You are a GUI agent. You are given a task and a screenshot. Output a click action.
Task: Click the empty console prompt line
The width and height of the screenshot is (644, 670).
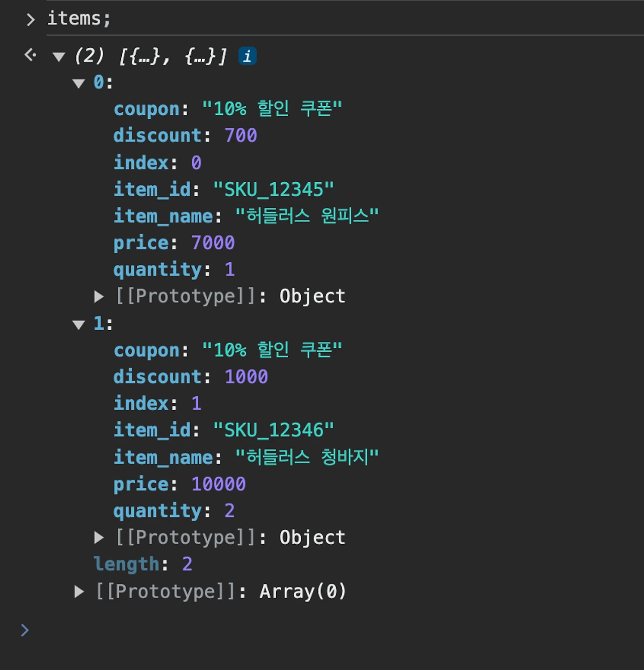(x=322, y=630)
